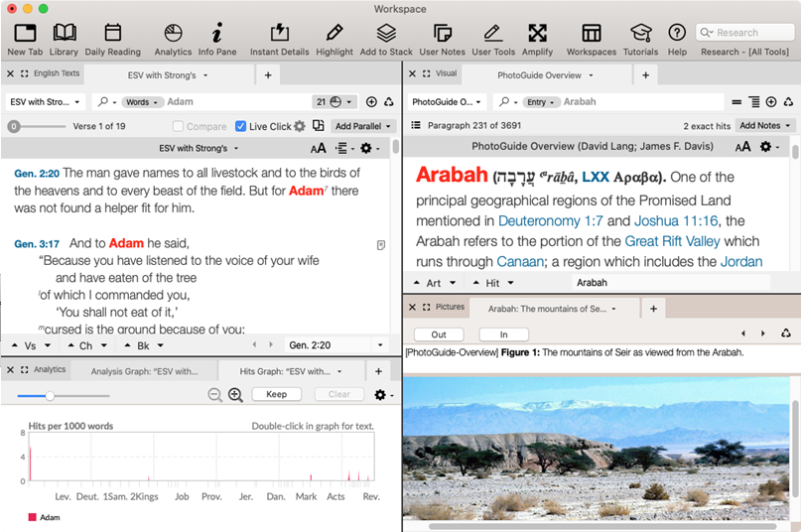Viewport: 801px width, 532px height.
Task: Toggle the Live Click checkbox
Action: click(x=240, y=126)
